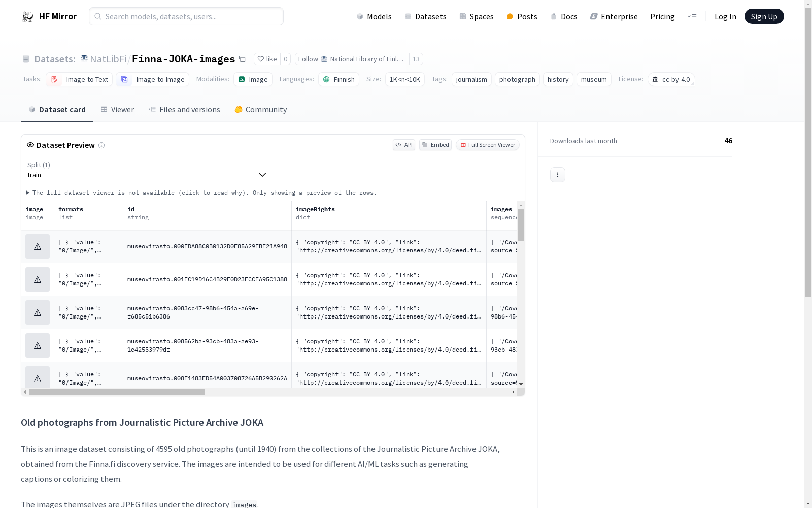The width and height of the screenshot is (812, 508).
Task: Open the Docs navigation item
Action: pyautogui.click(x=564, y=16)
